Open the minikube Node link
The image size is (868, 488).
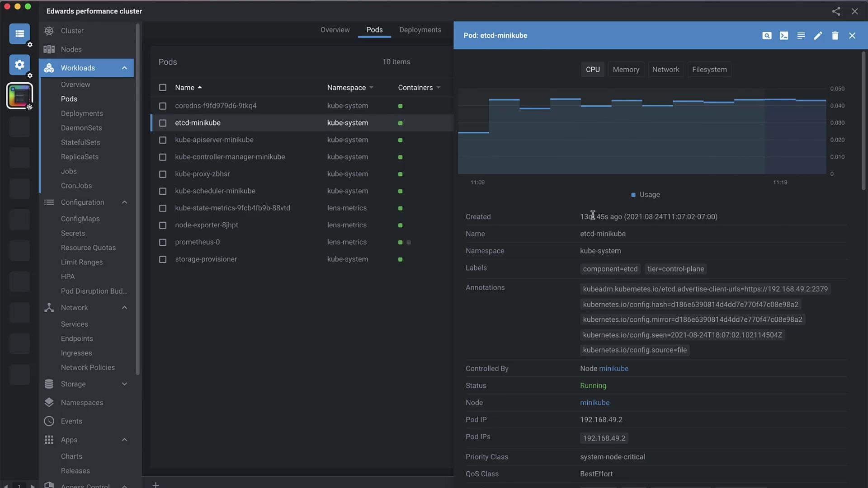[594, 403]
